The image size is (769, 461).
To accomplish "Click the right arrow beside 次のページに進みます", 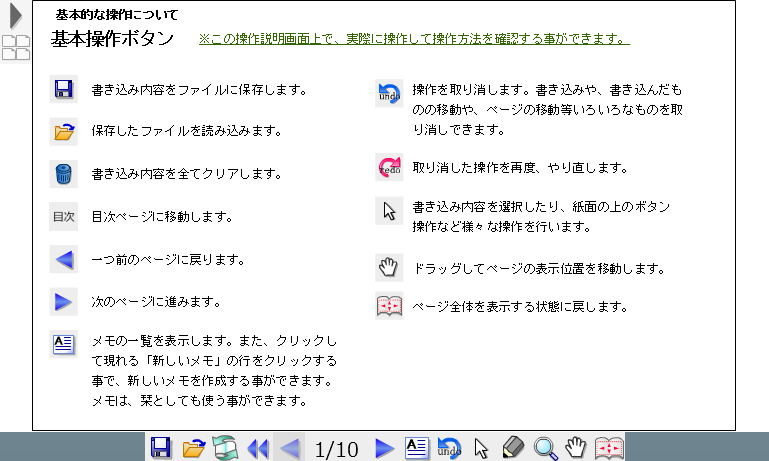I will coord(63,301).
